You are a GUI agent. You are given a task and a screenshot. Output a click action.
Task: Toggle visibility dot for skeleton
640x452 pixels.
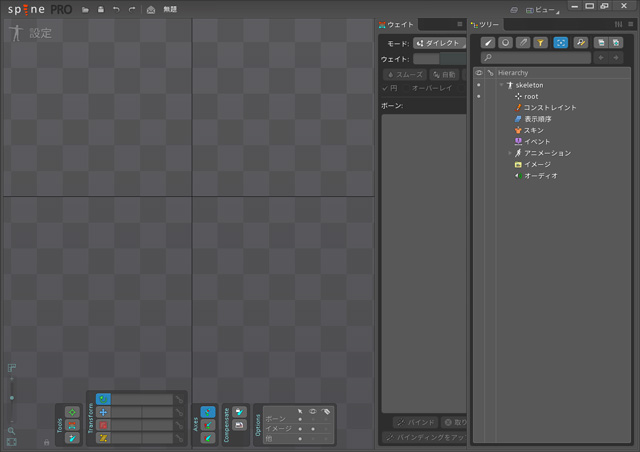(x=479, y=85)
